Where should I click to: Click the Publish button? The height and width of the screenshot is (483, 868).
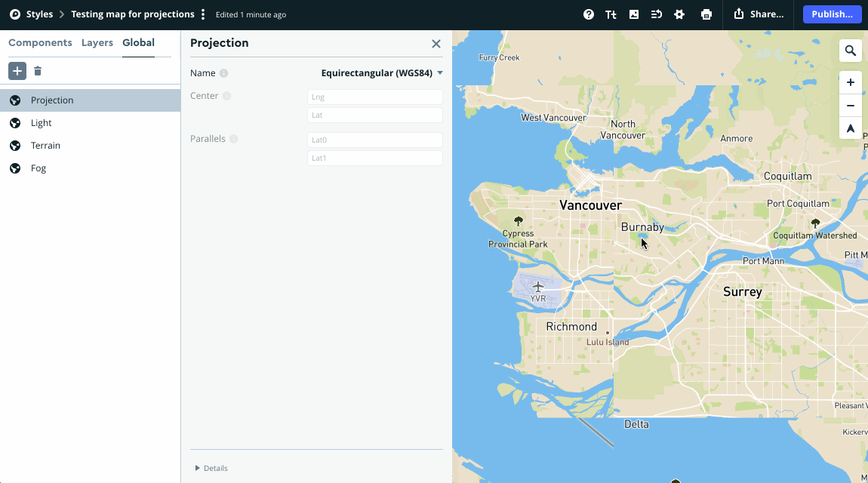click(x=832, y=14)
